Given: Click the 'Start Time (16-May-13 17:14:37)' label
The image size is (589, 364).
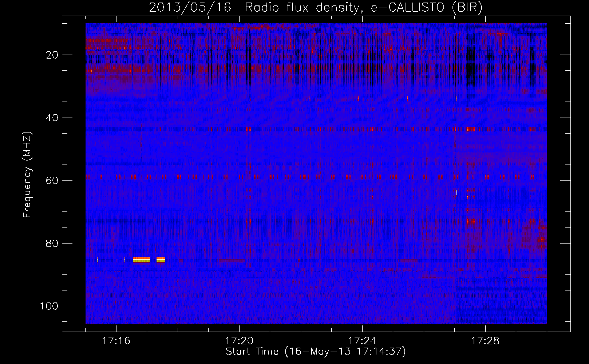Looking at the screenshot, I should (316, 352).
